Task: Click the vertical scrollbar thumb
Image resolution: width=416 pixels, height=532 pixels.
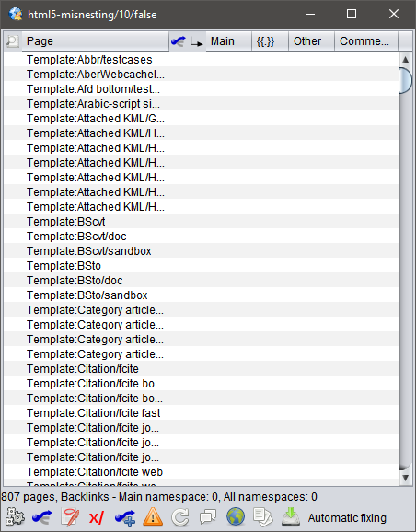Action: [x=405, y=80]
